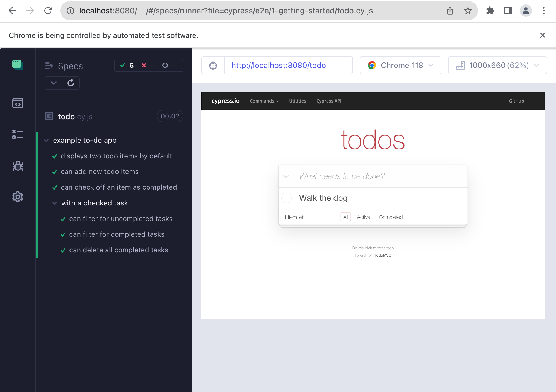
Task: Open the GitHub link in navbar
Action: point(516,101)
